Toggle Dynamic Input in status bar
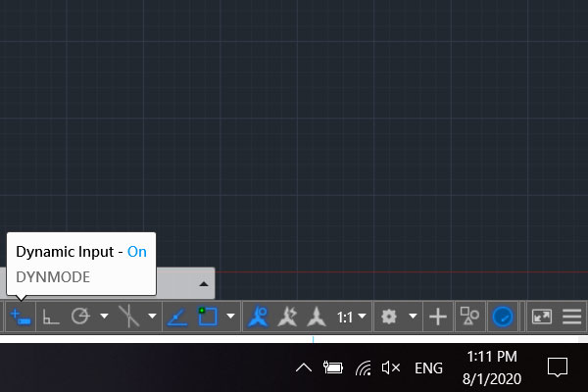 pos(21,317)
